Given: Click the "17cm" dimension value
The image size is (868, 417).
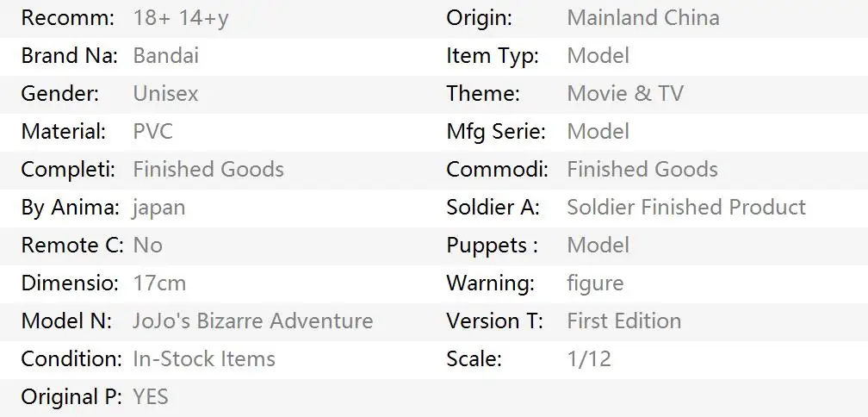Looking at the screenshot, I should click(159, 283).
